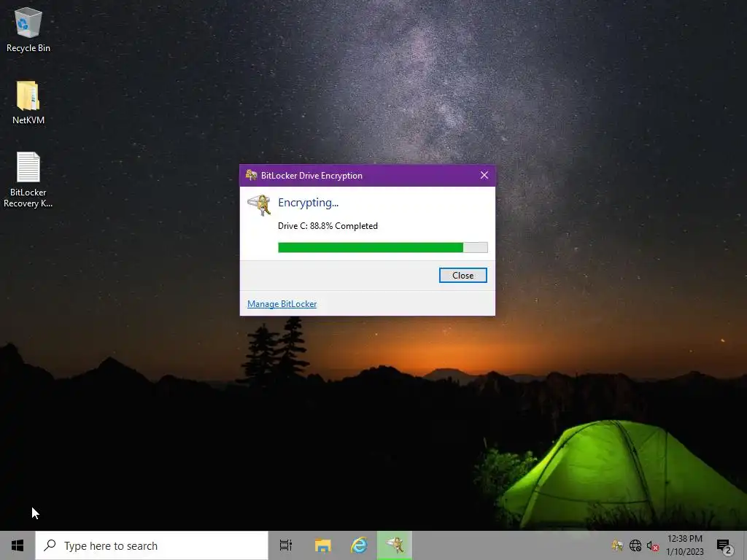Click the BitLocker taskbar button
This screenshot has height=560, width=747.
tap(395, 545)
